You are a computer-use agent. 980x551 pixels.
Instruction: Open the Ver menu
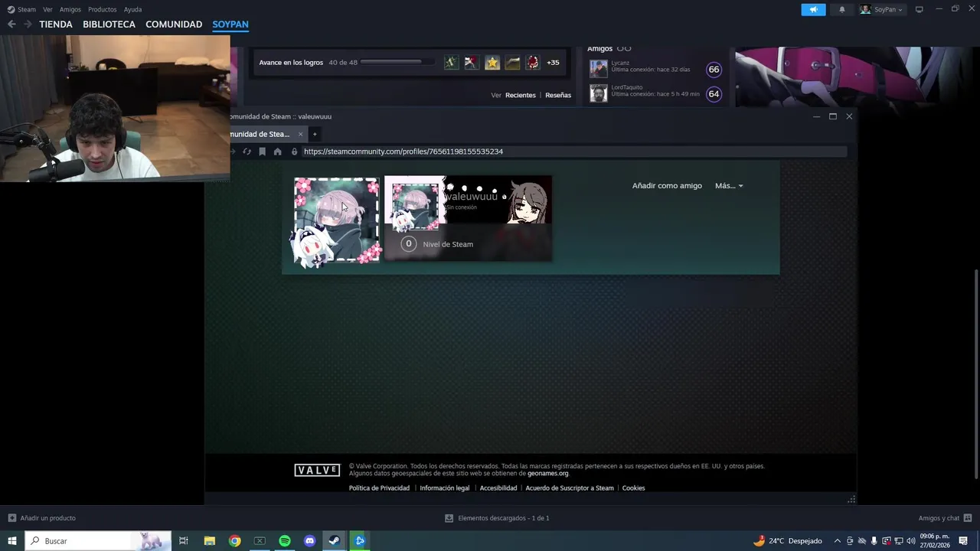47,9
